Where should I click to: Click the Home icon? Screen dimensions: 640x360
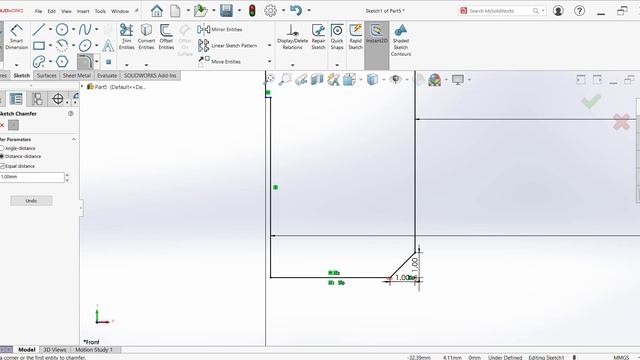click(x=157, y=11)
